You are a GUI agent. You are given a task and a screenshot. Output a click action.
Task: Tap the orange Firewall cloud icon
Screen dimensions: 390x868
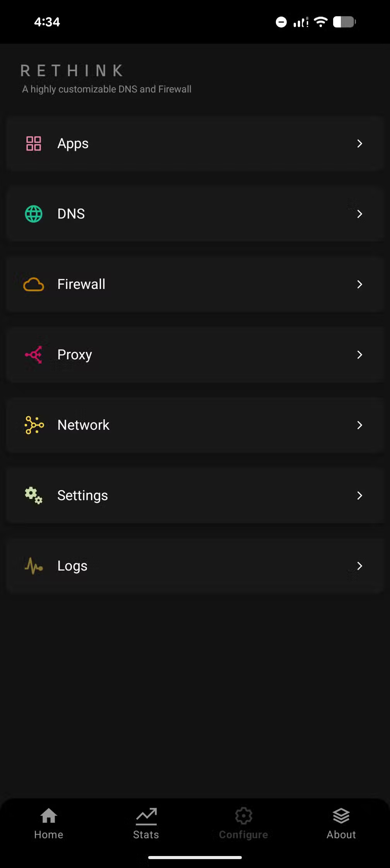point(34,284)
